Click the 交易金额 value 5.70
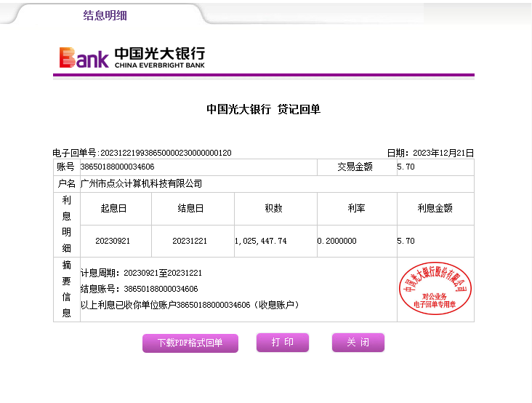Image resolution: width=532 pixels, height=403 pixels. [x=406, y=167]
